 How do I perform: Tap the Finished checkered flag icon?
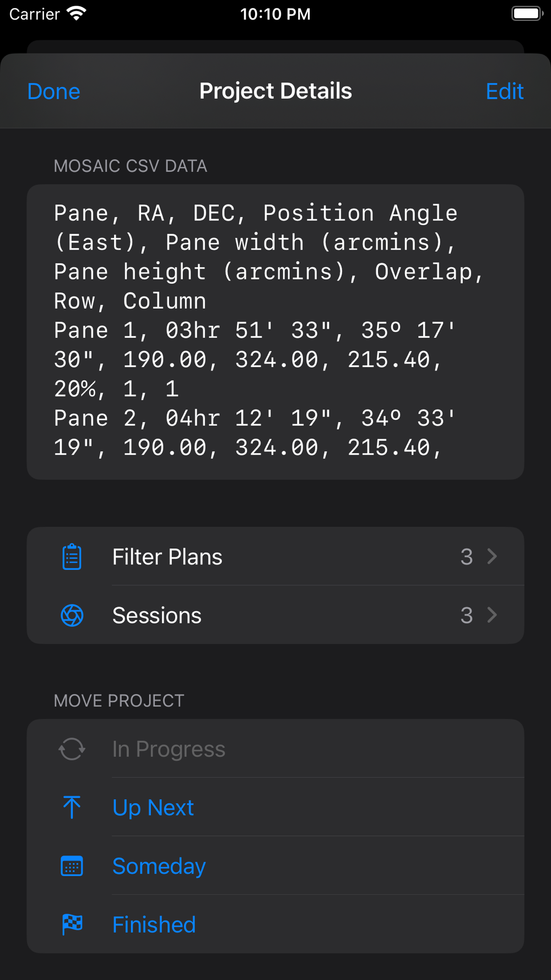[x=72, y=924]
